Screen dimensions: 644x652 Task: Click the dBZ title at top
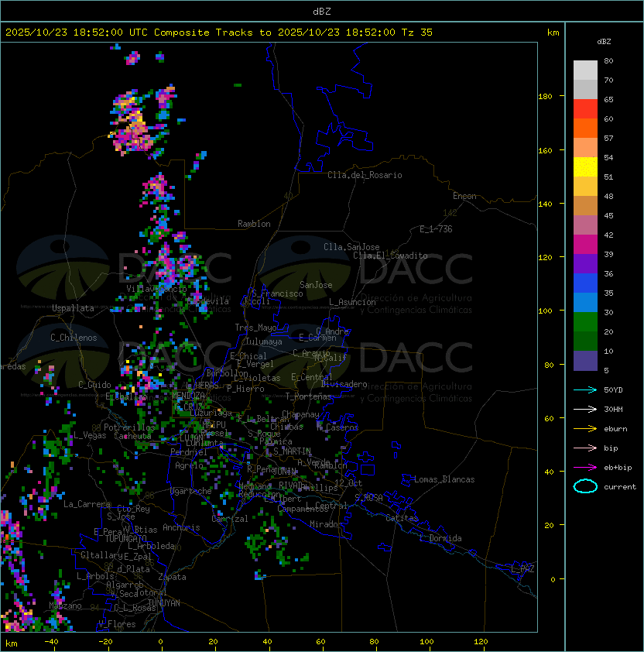tap(322, 11)
